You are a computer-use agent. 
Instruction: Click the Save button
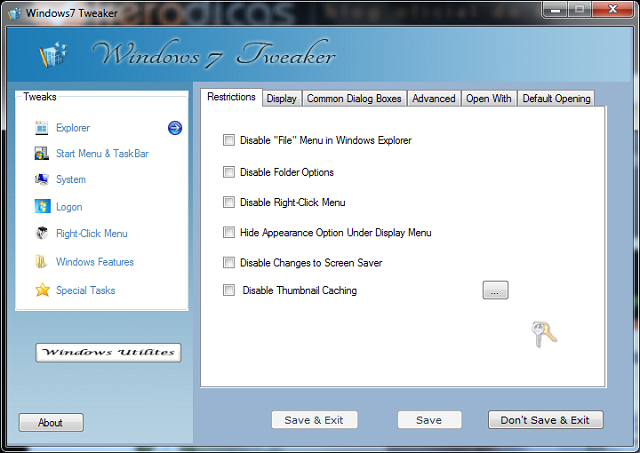[x=429, y=420]
